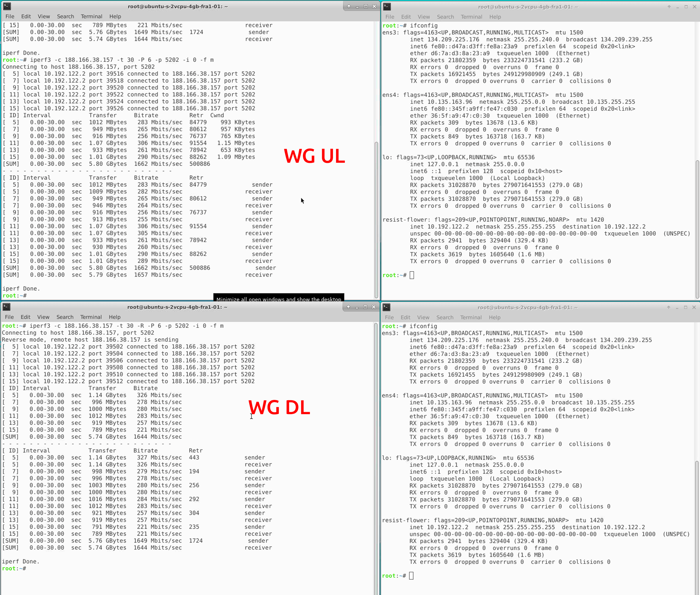This screenshot has height=595, width=700.
Task: Click 'iperf Done.' line in WG DL terminal
Action: click(21, 561)
